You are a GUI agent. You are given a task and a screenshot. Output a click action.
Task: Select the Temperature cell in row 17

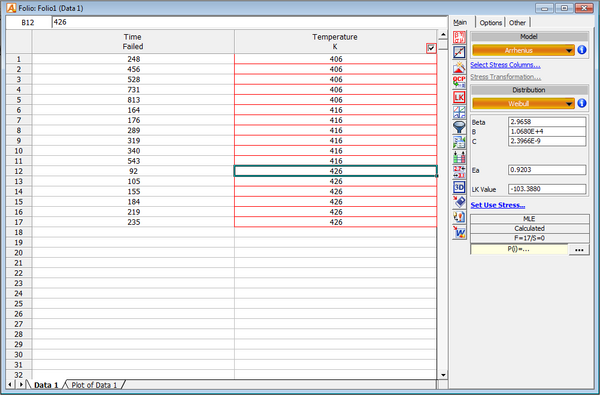(335, 222)
